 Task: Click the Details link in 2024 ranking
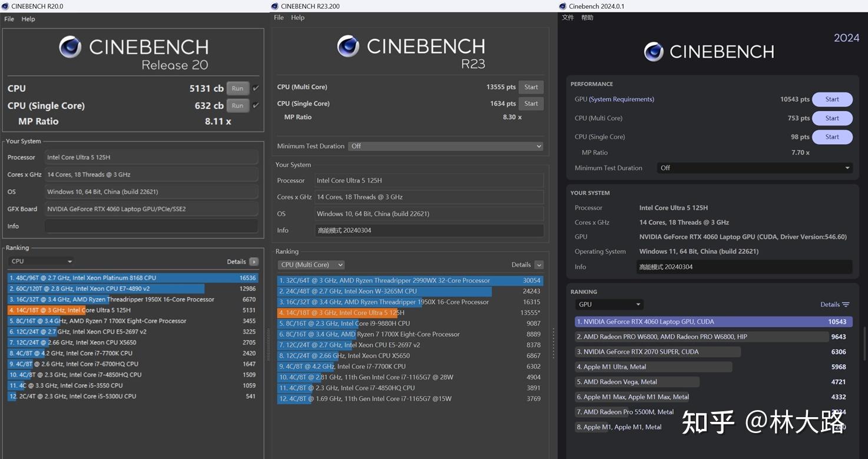click(830, 305)
